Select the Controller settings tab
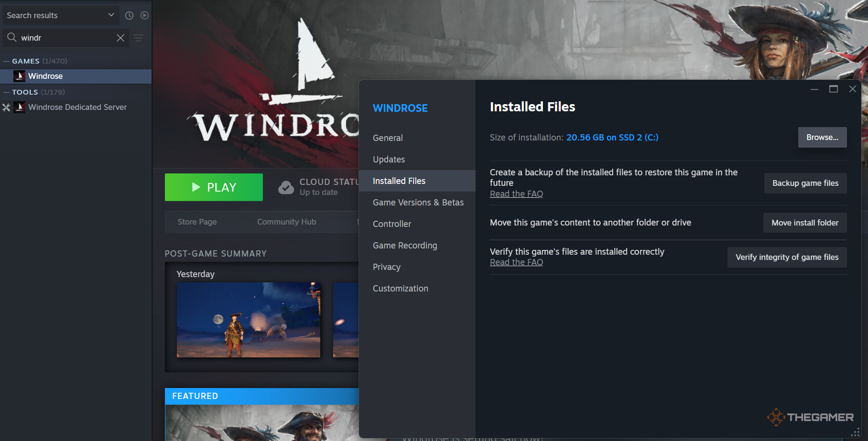Screen dimensions: 868x441 pyautogui.click(x=391, y=224)
